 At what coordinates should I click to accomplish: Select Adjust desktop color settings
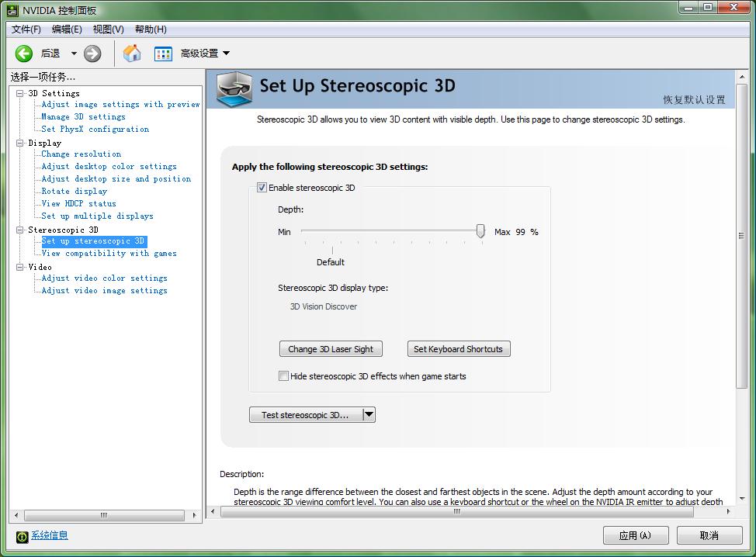point(109,166)
